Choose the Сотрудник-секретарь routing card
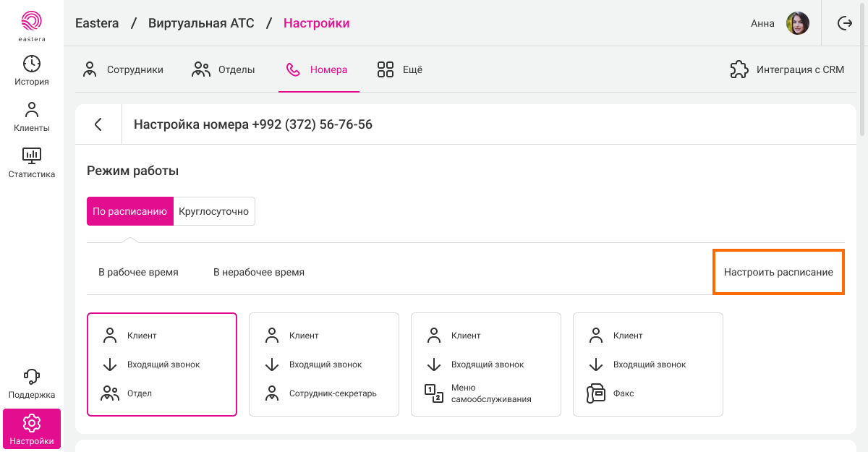Screen dimensions: 868x452 [x=324, y=364]
